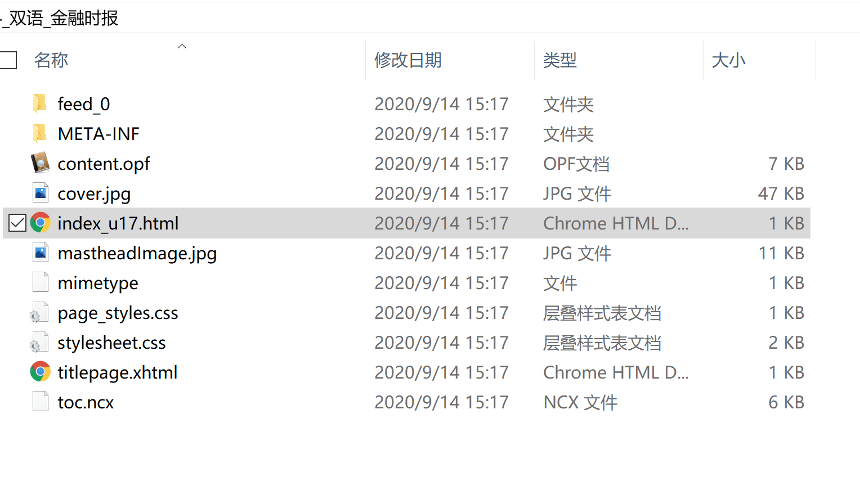Click the feed_0 folder icon
This screenshot has width=860, height=504.
tap(40, 103)
